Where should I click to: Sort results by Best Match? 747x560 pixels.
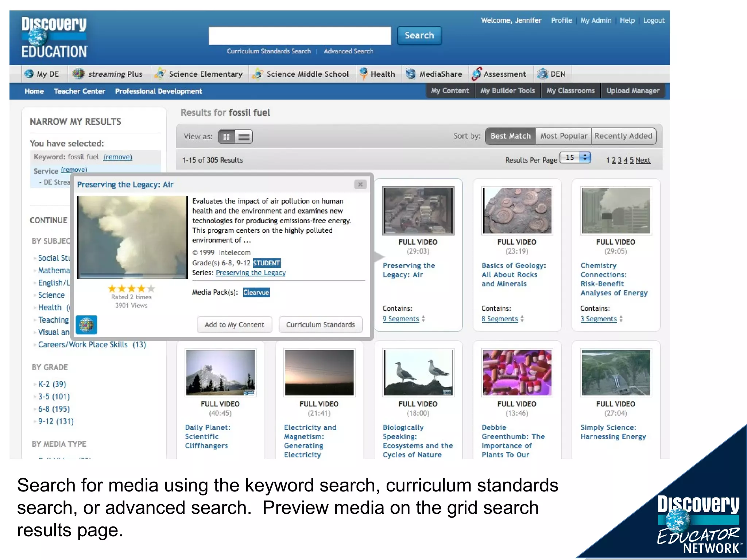pos(510,136)
